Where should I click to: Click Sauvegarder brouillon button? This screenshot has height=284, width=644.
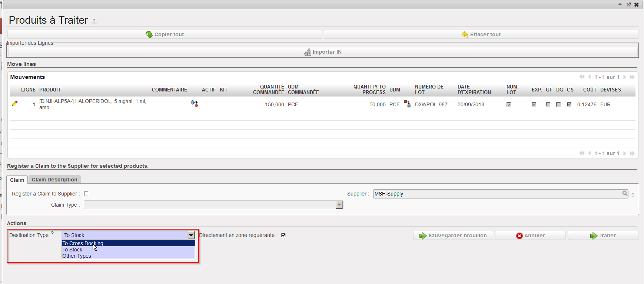point(453,235)
